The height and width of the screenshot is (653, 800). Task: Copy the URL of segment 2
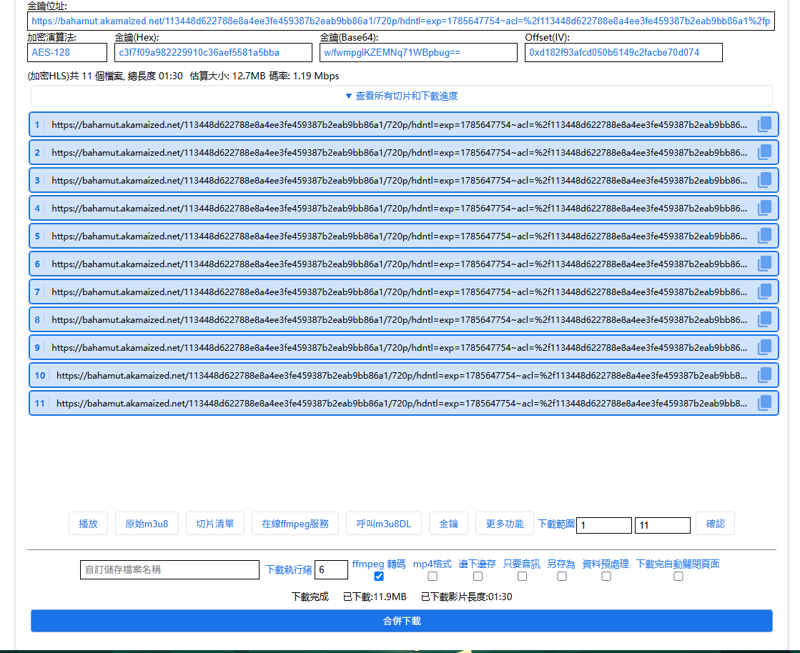(764, 152)
